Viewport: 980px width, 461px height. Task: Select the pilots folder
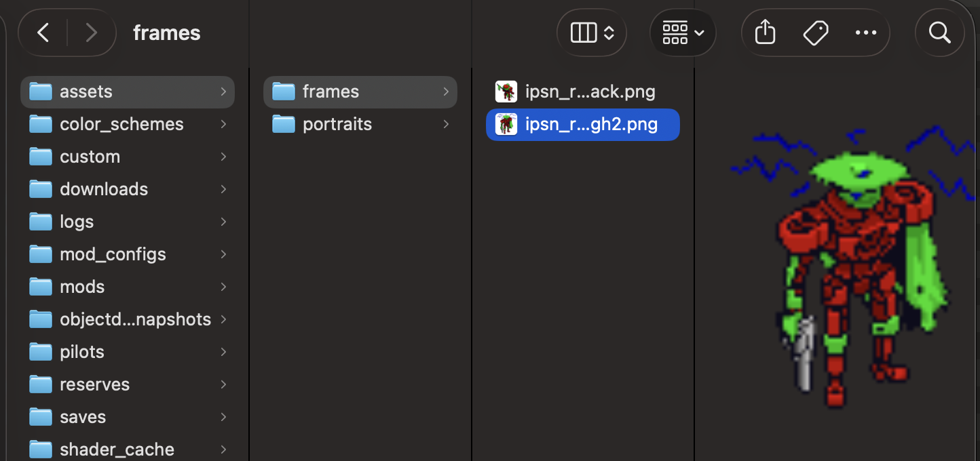pos(128,352)
